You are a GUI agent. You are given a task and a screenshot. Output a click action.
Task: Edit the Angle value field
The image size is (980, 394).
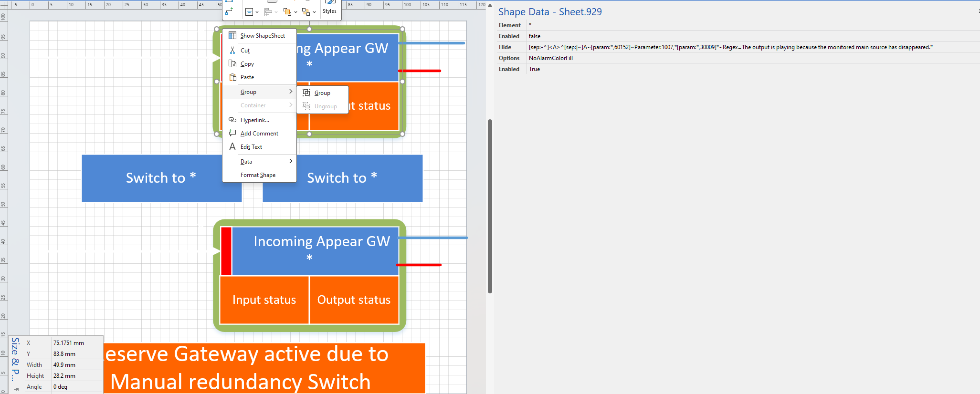76,387
